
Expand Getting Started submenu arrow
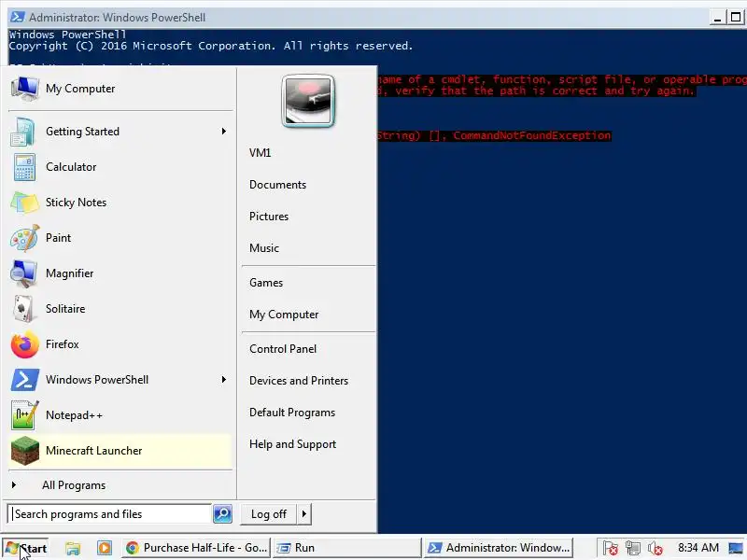(223, 132)
